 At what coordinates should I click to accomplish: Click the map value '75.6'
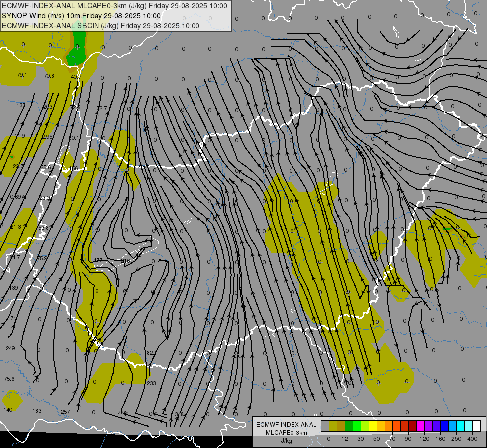pyautogui.click(x=9, y=379)
